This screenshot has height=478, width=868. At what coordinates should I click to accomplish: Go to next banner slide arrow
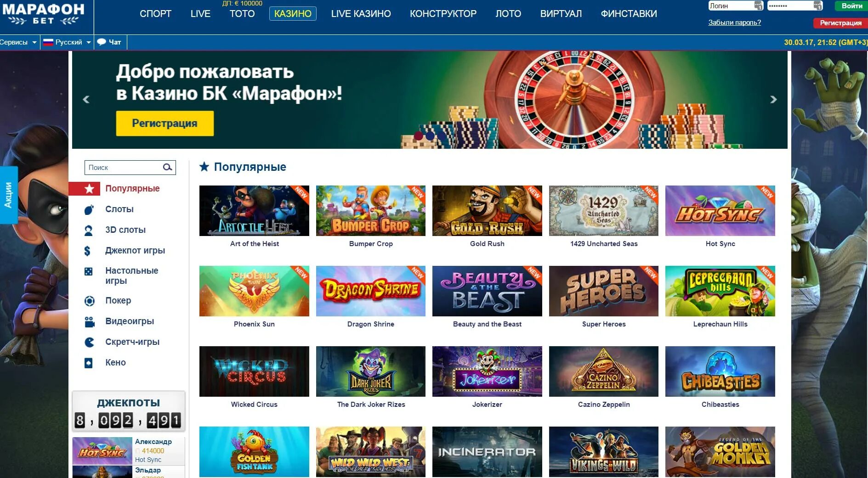773,99
